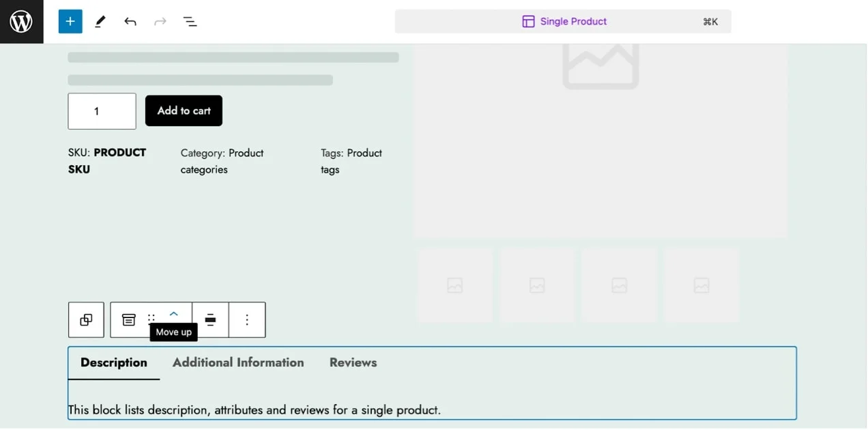Image resolution: width=868 pixels, height=430 pixels.
Task: Click the WordPress logo to exit the editor
Action: coord(21,21)
